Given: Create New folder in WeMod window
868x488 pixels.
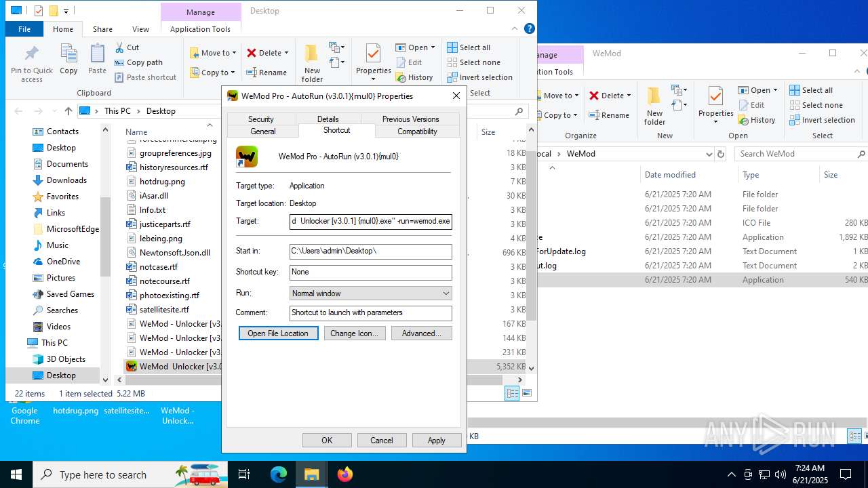Looking at the screenshot, I should point(654,106).
